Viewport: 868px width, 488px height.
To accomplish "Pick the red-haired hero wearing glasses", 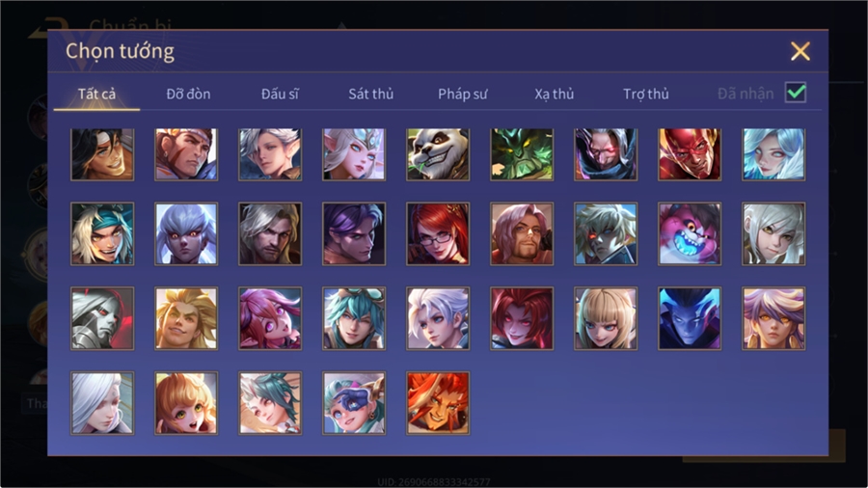I will pos(437,233).
